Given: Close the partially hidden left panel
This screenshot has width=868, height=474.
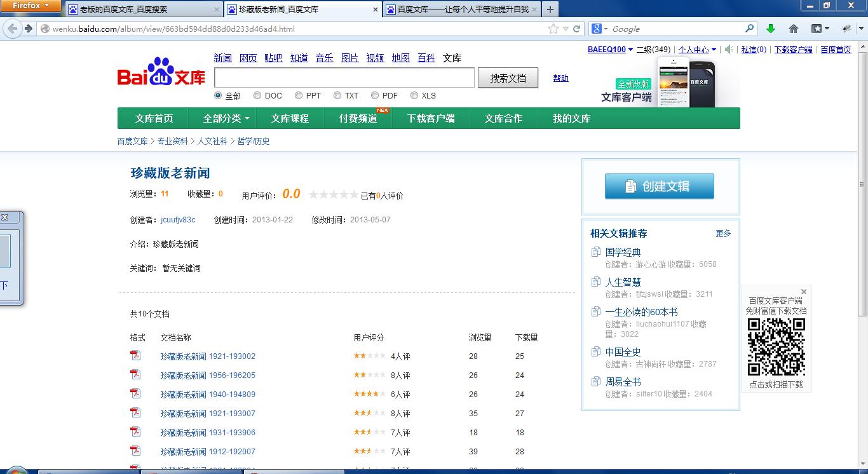Looking at the screenshot, I should coord(4,217).
